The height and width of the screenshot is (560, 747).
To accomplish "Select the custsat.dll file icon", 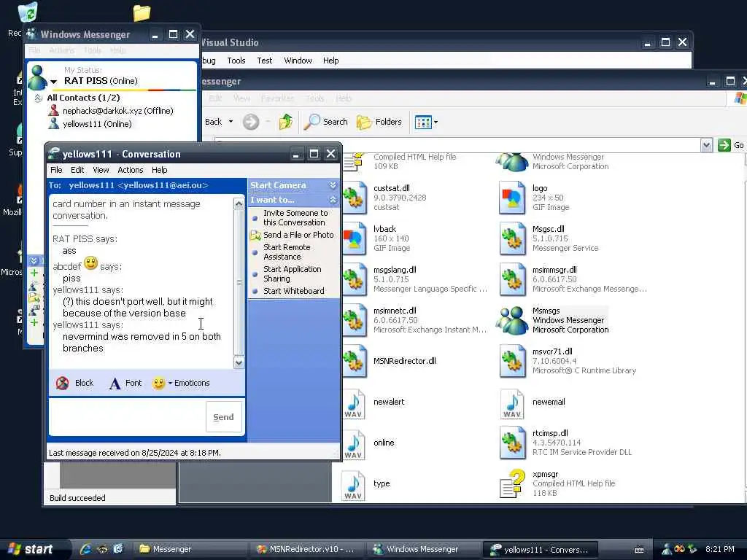I will (x=355, y=198).
